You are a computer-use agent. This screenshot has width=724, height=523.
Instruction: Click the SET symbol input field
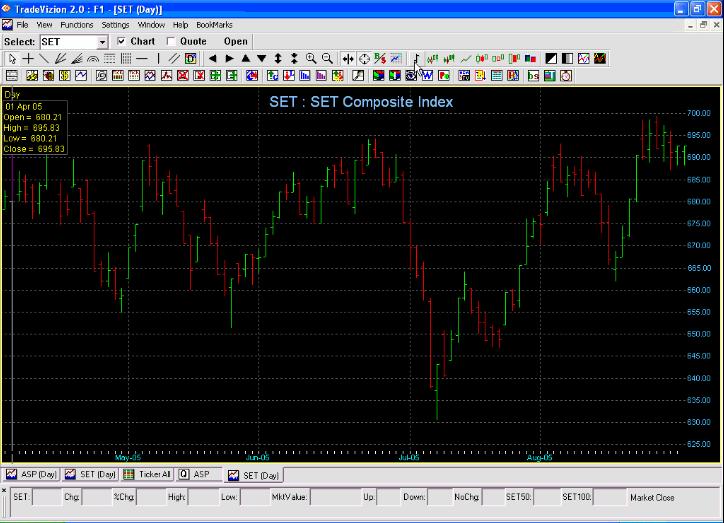[x=69, y=42]
